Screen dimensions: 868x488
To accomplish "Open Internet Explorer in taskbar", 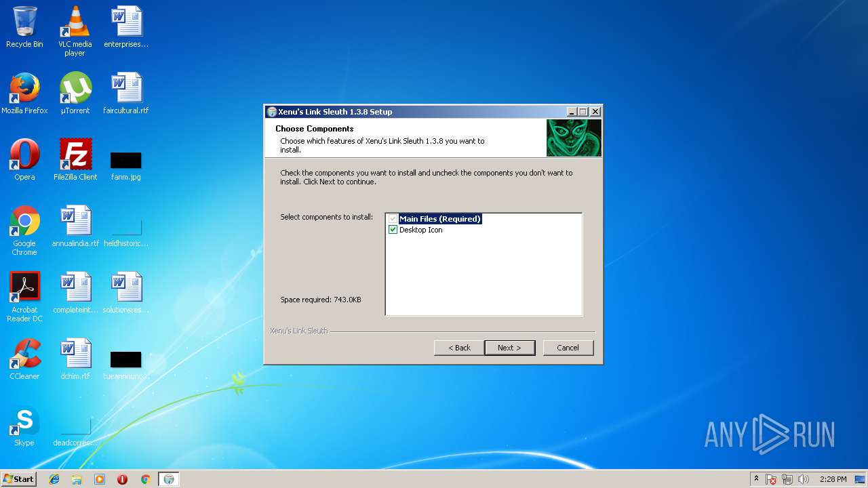I will [54, 479].
